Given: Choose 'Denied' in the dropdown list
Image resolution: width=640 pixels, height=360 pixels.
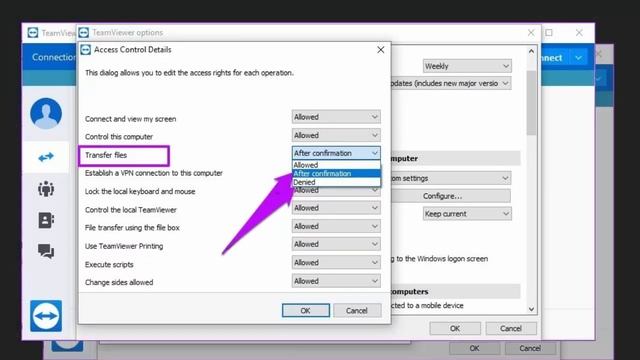Looking at the screenshot, I should click(336, 182).
